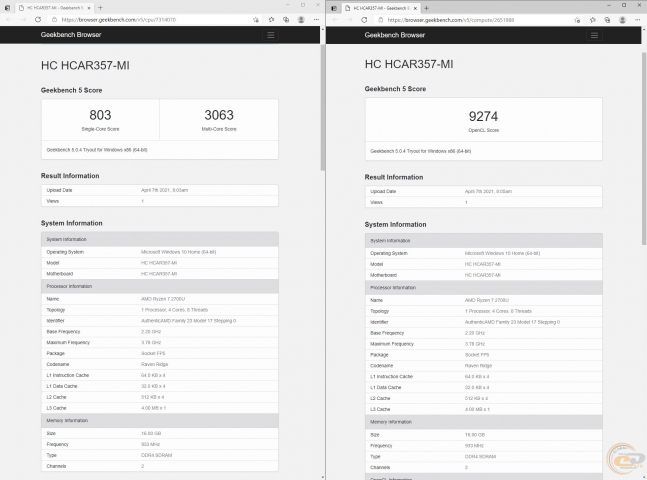This screenshot has height=480, width=647.
Task: Click the HC HCAR357-MI heading in right window
Action: 409,64
